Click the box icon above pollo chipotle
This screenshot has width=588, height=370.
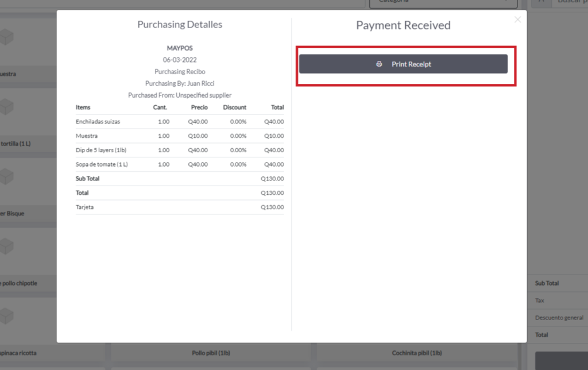tap(6, 246)
